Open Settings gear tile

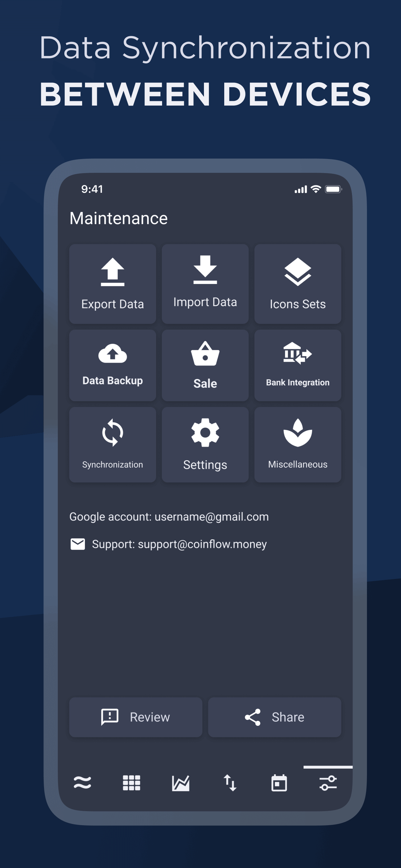(x=205, y=444)
